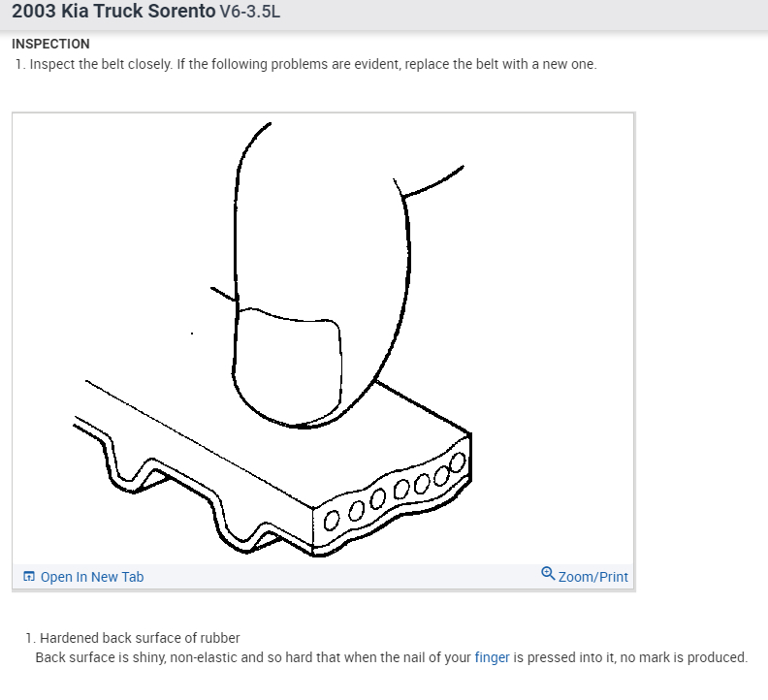Click the V6-3.5L engine label
Viewport: 768px width, 700px height.
tap(250, 12)
